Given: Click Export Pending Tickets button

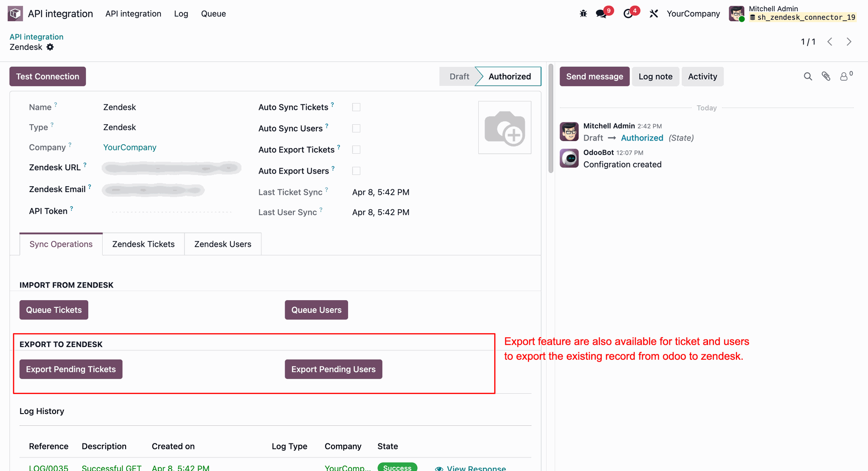Looking at the screenshot, I should [x=71, y=369].
